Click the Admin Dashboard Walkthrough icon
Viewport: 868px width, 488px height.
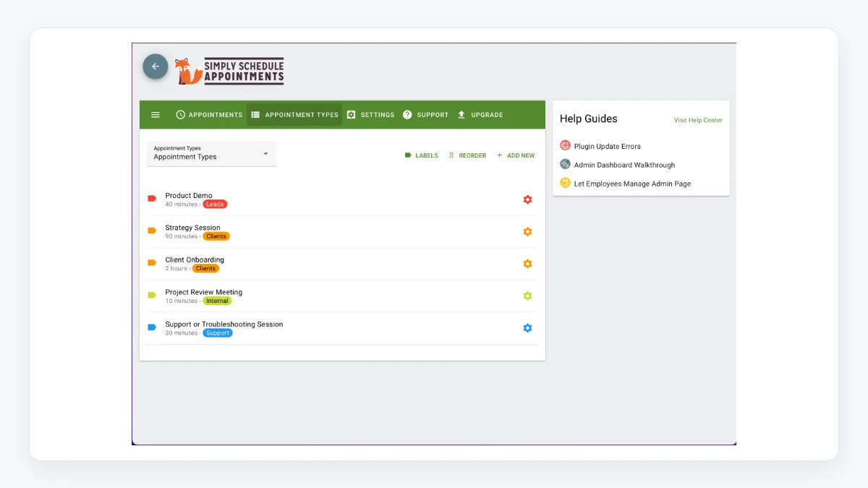566,164
